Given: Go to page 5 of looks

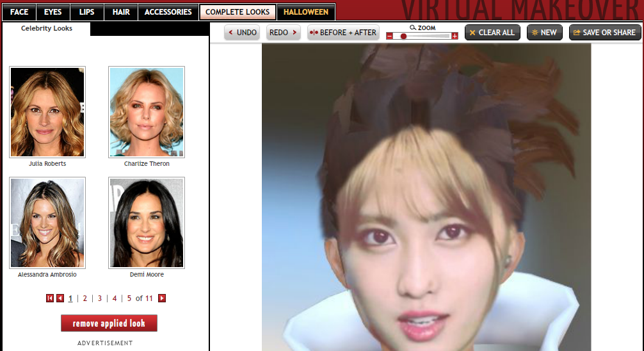Looking at the screenshot, I should [129, 298].
